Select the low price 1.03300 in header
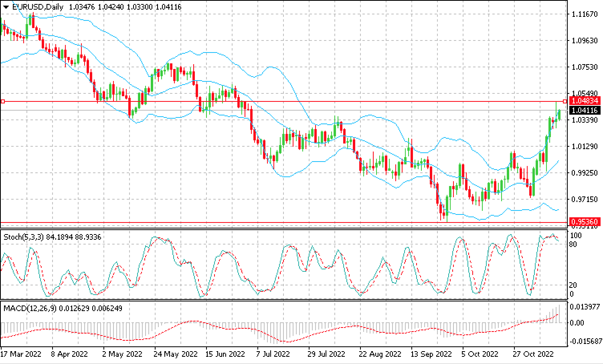Screen dimensions: 603x364 [140, 7]
